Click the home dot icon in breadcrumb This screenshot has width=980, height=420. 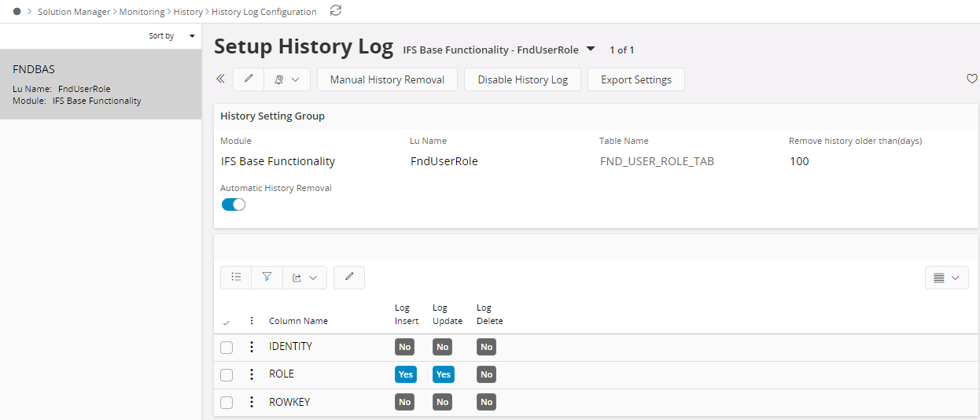(x=17, y=12)
